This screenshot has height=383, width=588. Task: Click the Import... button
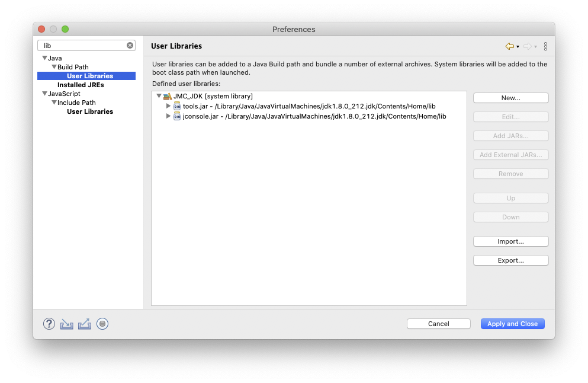tap(511, 241)
